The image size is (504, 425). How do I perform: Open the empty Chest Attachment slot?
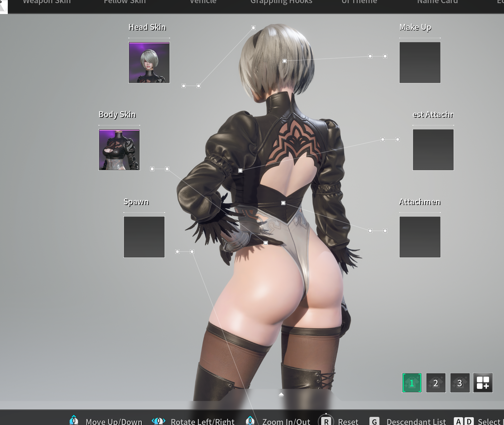point(433,150)
